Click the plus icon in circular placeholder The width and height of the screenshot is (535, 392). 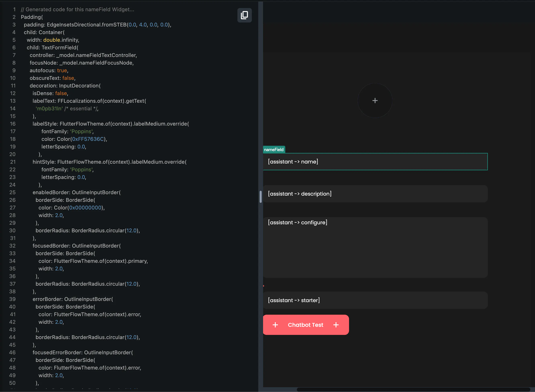tap(375, 101)
